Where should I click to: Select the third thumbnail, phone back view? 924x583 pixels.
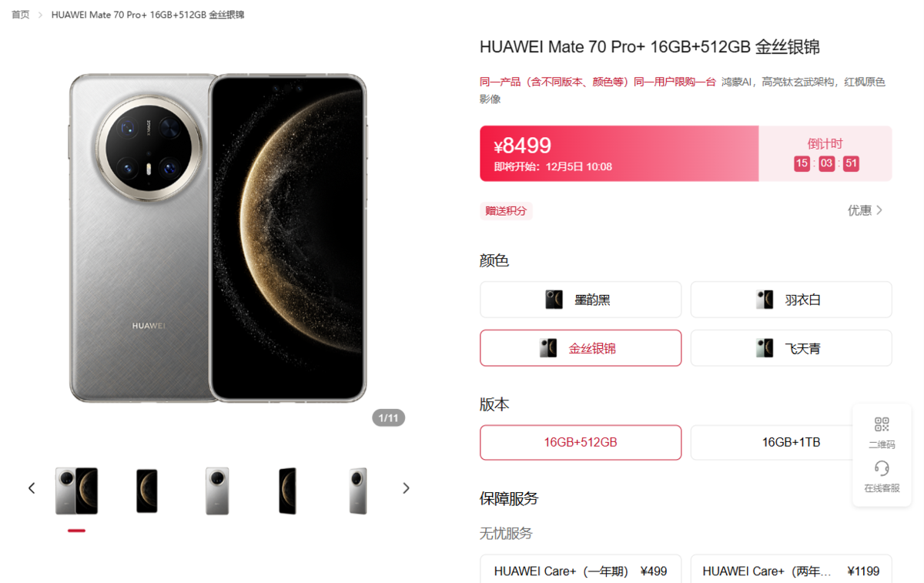click(217, 491)
